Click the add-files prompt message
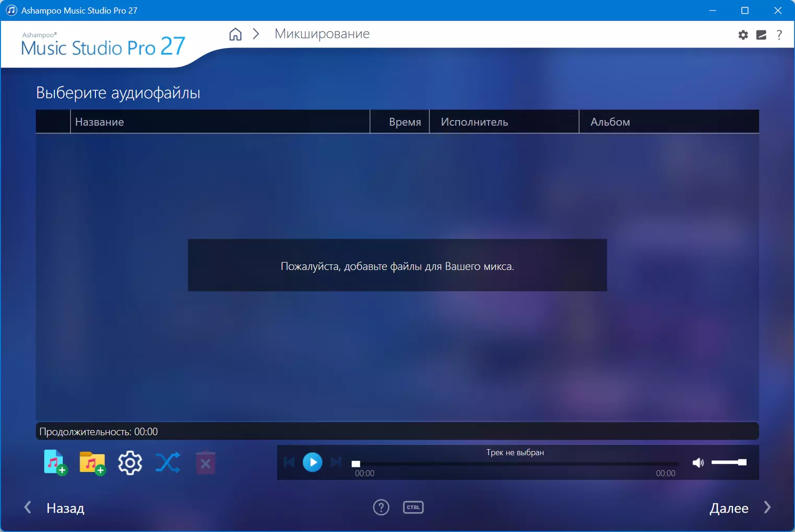Screen dimensions: 795x532 coord(397,266)
